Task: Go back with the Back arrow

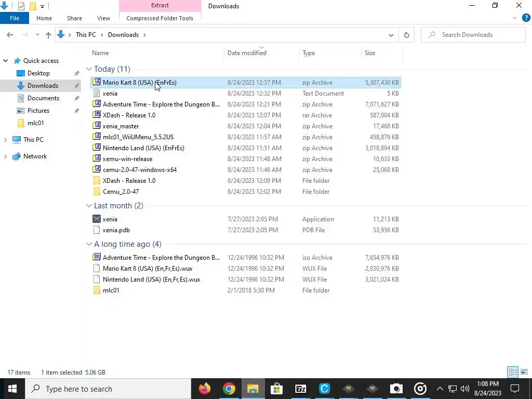Action: (x=10, y=35)
